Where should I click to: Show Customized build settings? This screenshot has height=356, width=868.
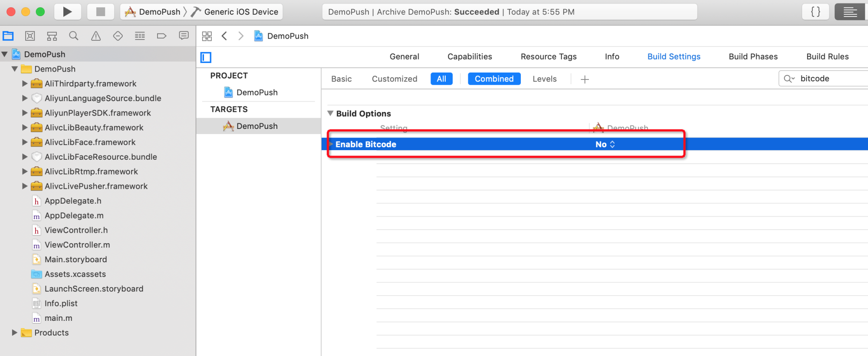[x=395, y=79]
